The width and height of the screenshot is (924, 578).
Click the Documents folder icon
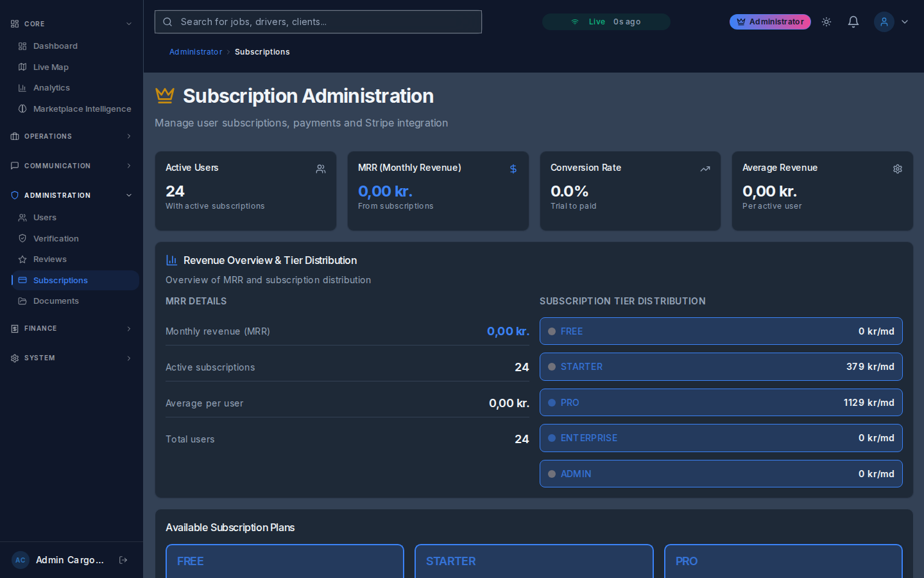pos(22,301)
